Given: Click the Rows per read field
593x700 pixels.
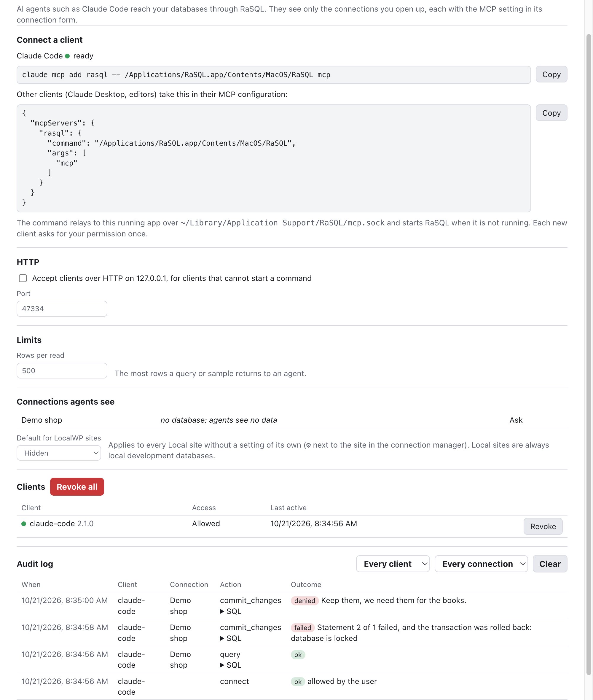Looking at the screenshot, I should point(62,370).
